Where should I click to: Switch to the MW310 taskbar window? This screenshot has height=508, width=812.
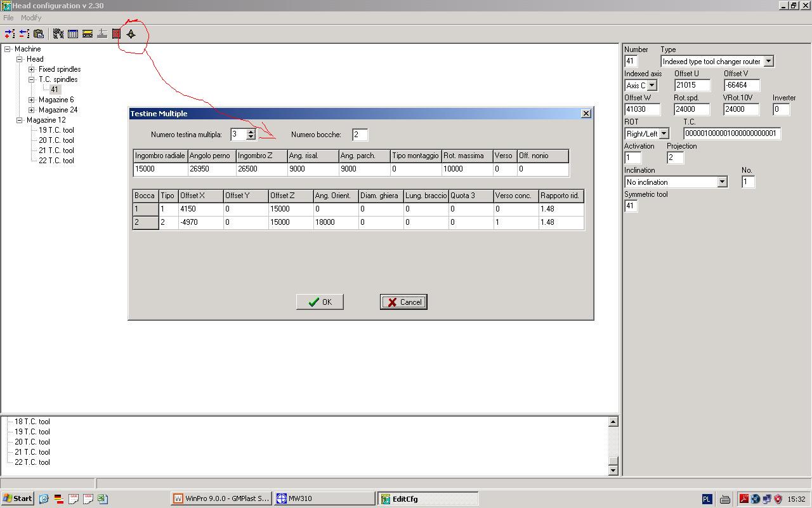[x=325, y=498]
